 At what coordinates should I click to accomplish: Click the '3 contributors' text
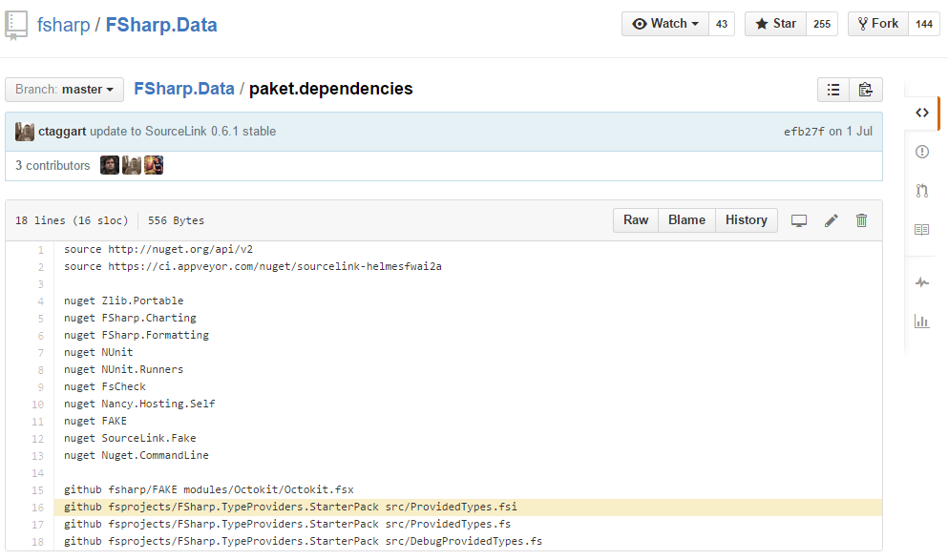tap(53, 166)
